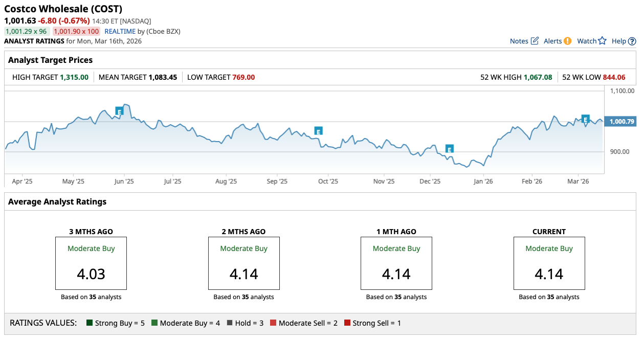Screen dimensions: 644x340
Task: Click the MEAN TARGET 1,083.45 value
Action: [163, 77]
